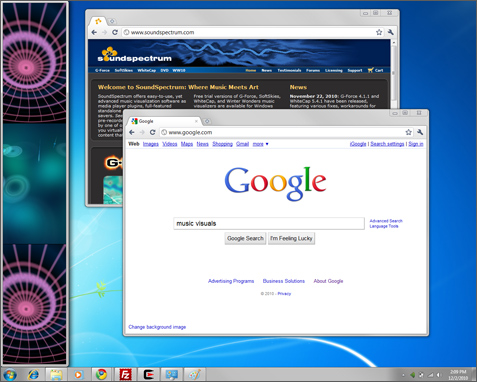Open Forums on SoundSpectrum
The width and height of the screenshot is (477, 382).
coord(313,70)
